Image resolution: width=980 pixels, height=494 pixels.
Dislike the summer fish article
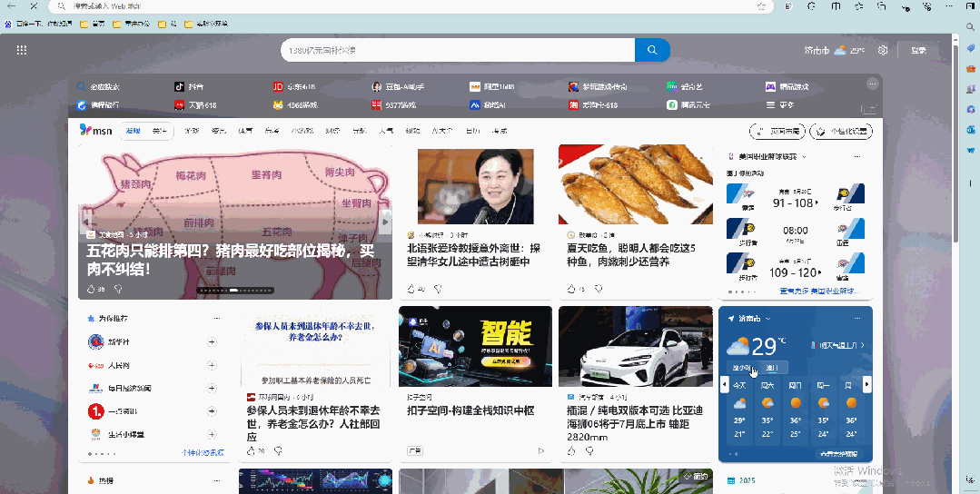coord(597,289)
